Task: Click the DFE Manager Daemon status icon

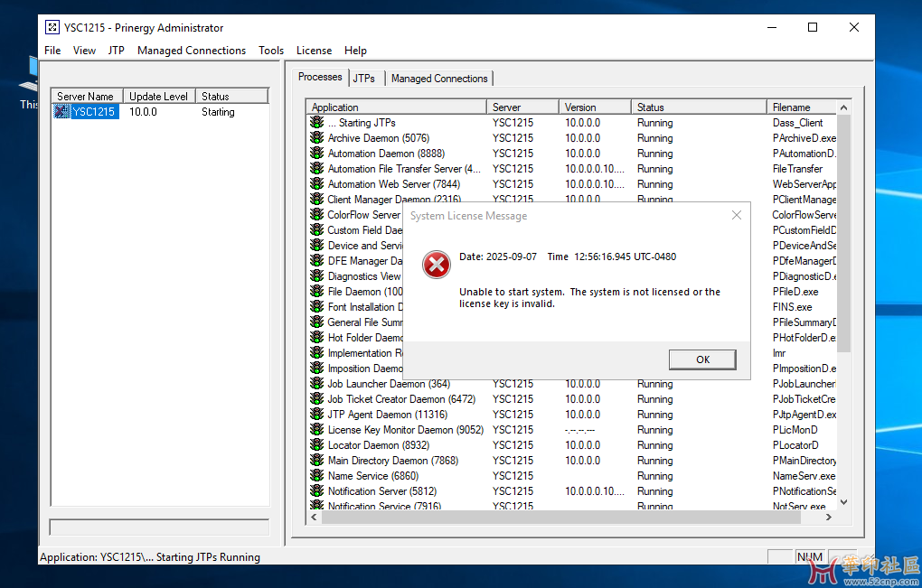Action: tap(317, 260)
